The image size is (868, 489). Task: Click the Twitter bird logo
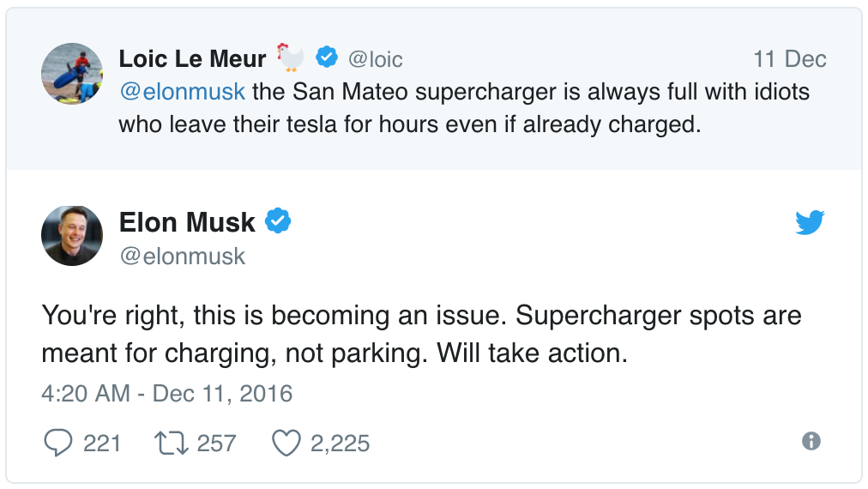tap(809, 223)
